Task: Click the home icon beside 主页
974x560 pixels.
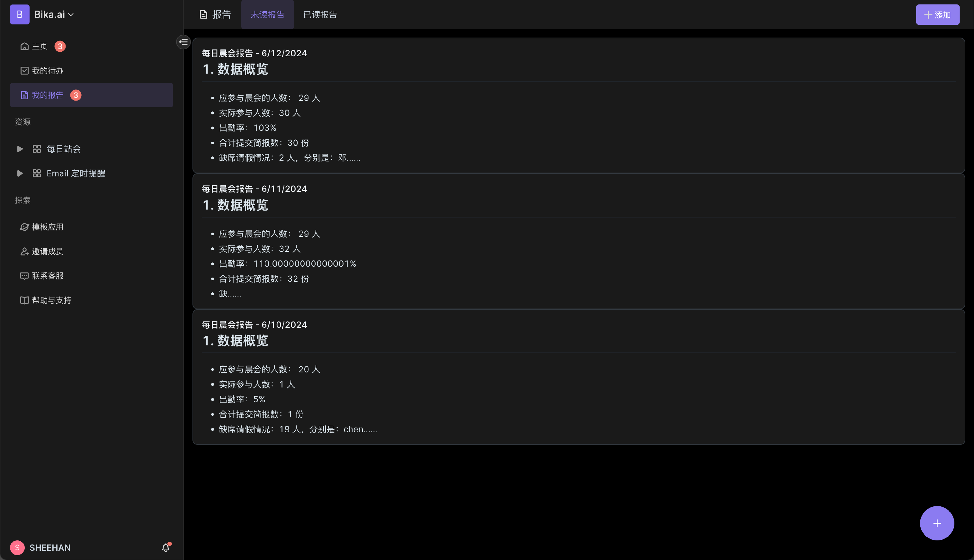Action: (24, 46)
